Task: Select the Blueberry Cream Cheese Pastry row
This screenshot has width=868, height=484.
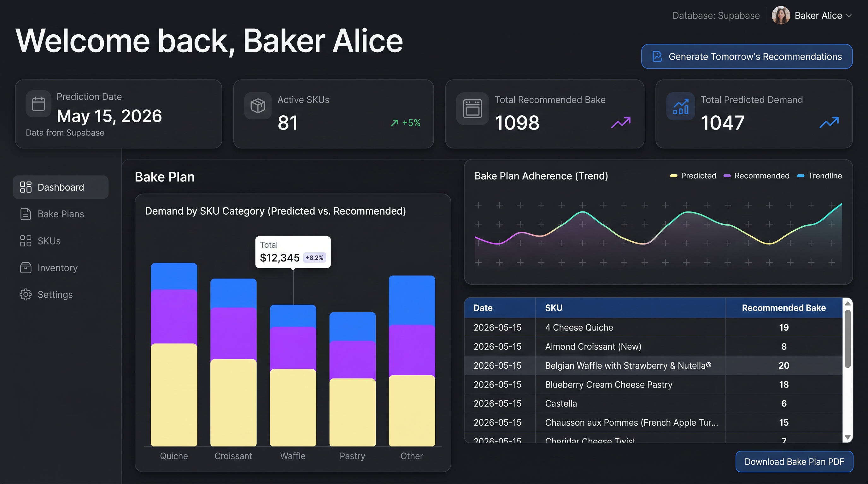Action: (653, 384)
